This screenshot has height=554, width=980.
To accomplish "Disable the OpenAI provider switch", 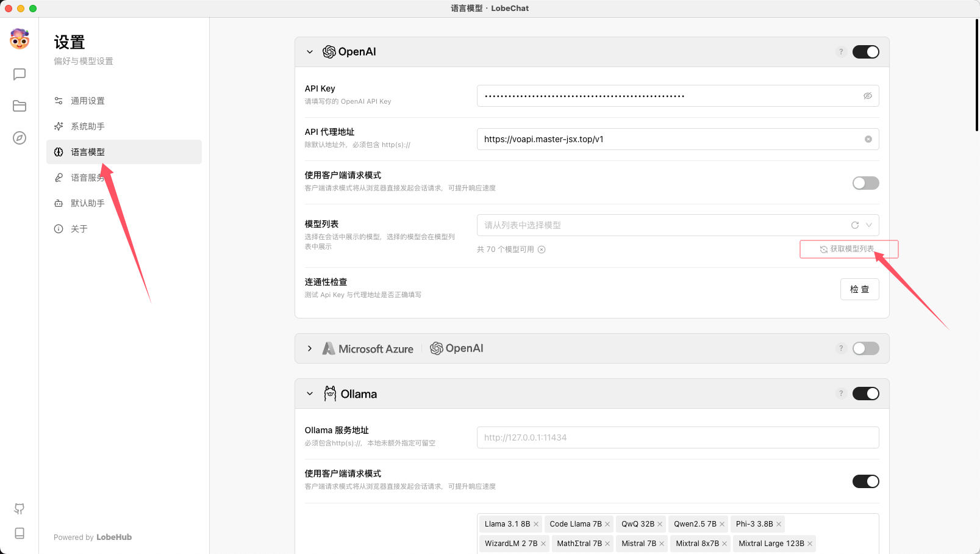I will coord(866,52).
